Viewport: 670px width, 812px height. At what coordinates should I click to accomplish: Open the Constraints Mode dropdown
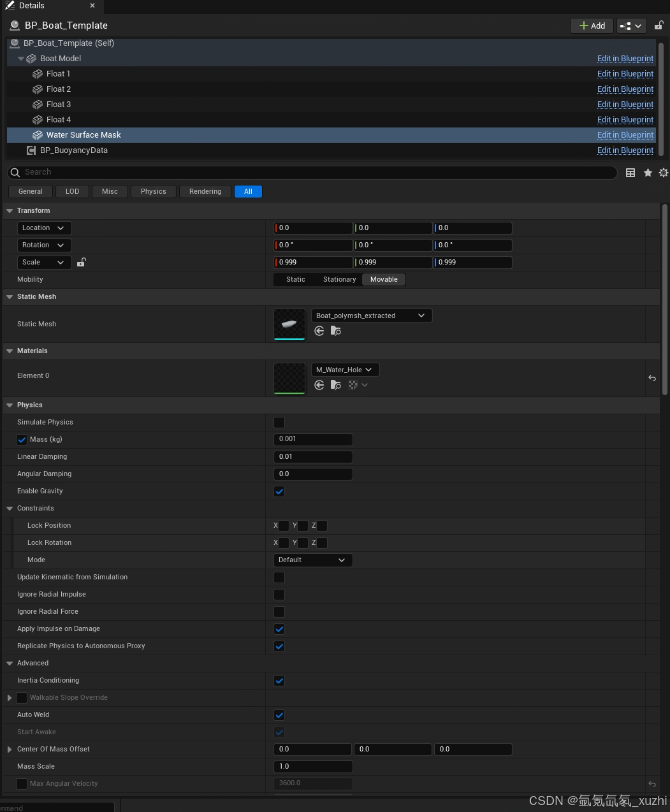pos(312,560)
